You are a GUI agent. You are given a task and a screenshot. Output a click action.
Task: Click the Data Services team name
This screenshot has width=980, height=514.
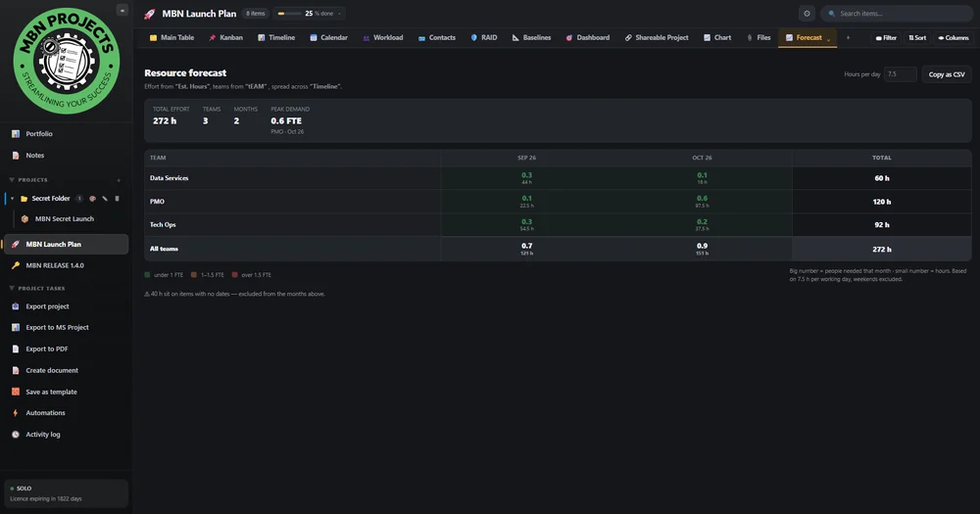169,178
